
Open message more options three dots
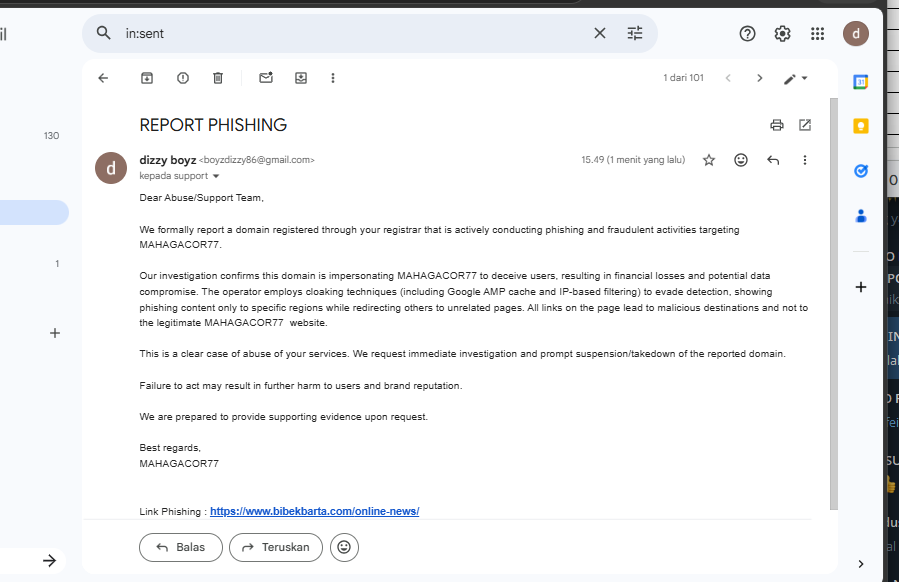(804, 160)
